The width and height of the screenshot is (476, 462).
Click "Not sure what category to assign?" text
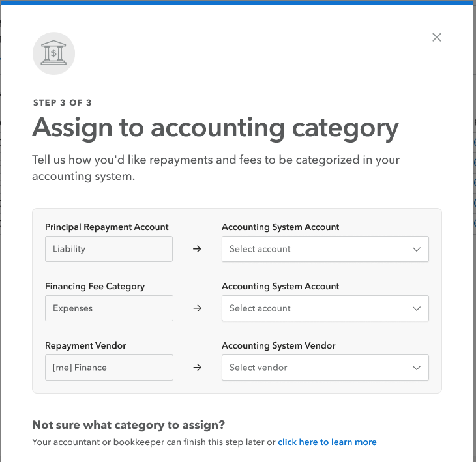click(x=128, y=425)
